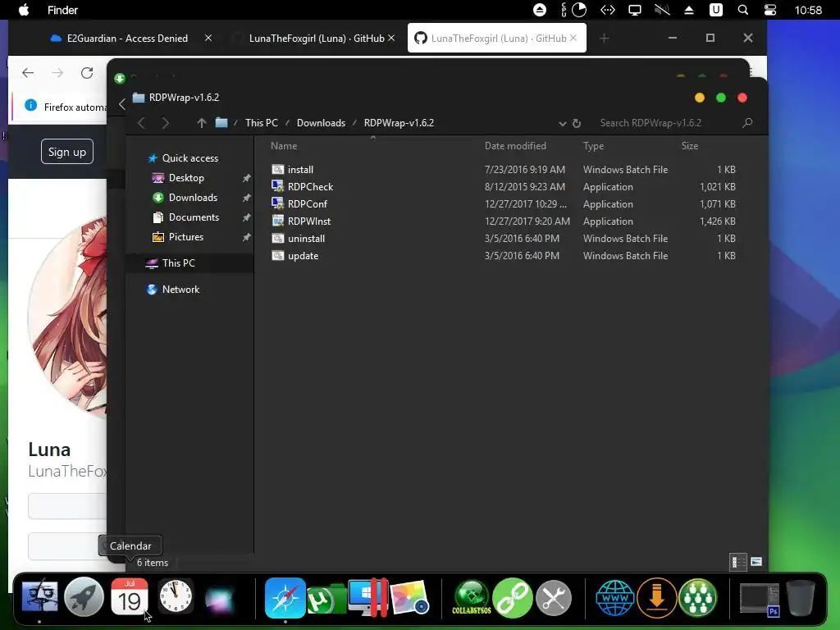Image resolution: width=840 pixels, height=630 pixels.
Task: Open the Preview app in dock
Action: coord(409,597)
